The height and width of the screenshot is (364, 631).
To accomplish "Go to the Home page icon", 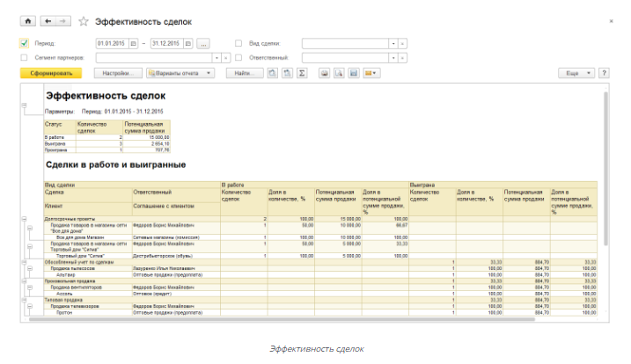I will (28, 21).
